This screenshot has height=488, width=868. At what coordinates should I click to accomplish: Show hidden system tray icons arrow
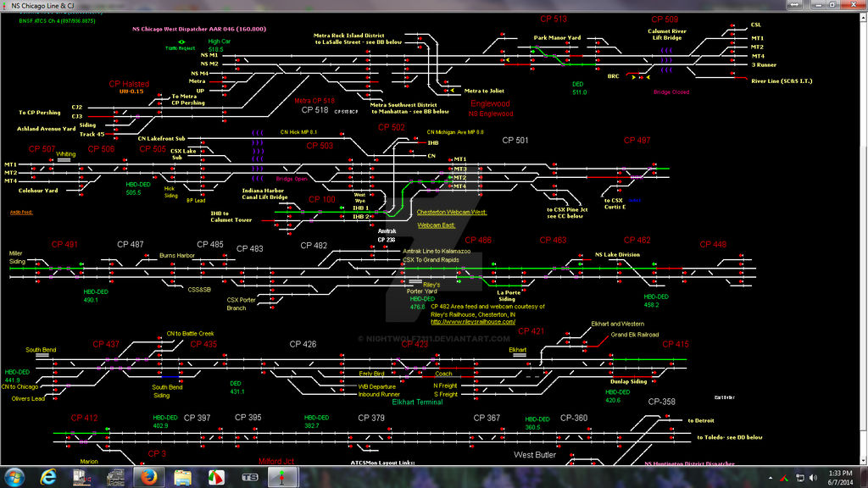coord(771,478)
